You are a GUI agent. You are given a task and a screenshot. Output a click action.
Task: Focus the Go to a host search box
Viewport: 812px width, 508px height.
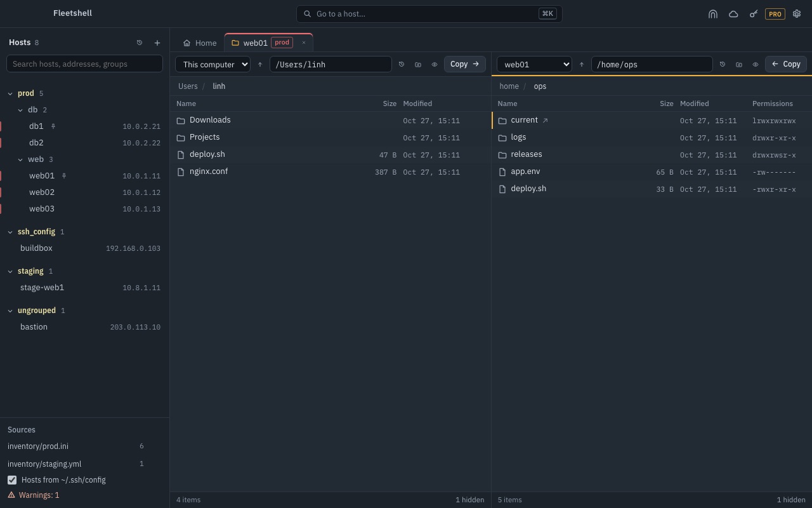(x=429, y=14)
